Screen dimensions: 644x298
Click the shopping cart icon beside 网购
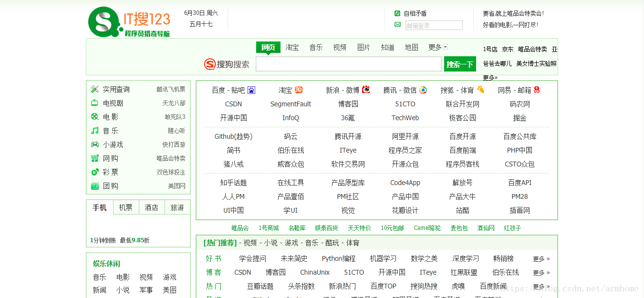[x=95, y=158]
